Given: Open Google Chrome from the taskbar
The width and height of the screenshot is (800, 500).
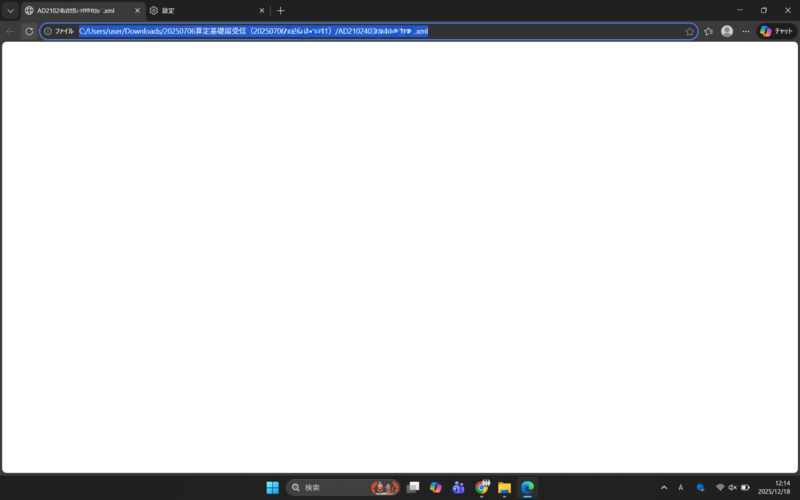Looking at the screenshot, I should click(482, 487).
